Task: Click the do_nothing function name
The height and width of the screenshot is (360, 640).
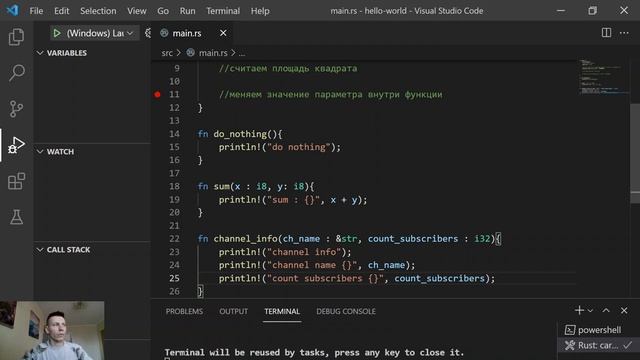Action: 240,134
